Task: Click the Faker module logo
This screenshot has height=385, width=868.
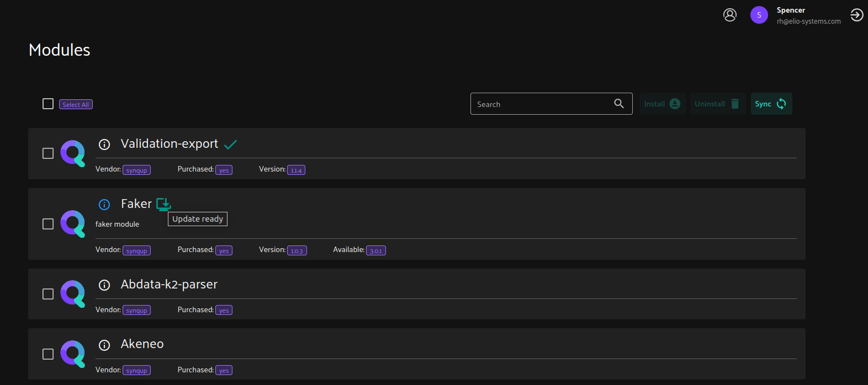Action: 73,224
